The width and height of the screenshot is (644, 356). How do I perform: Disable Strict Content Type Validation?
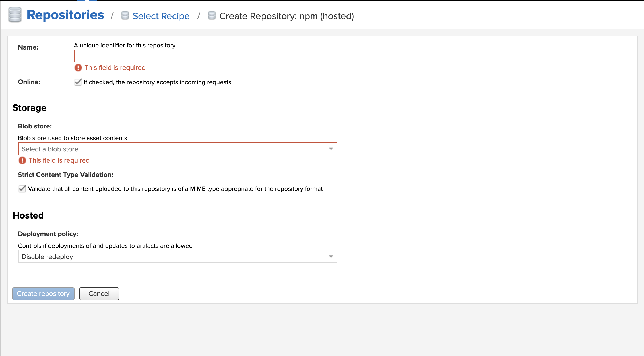coord(22,189)
